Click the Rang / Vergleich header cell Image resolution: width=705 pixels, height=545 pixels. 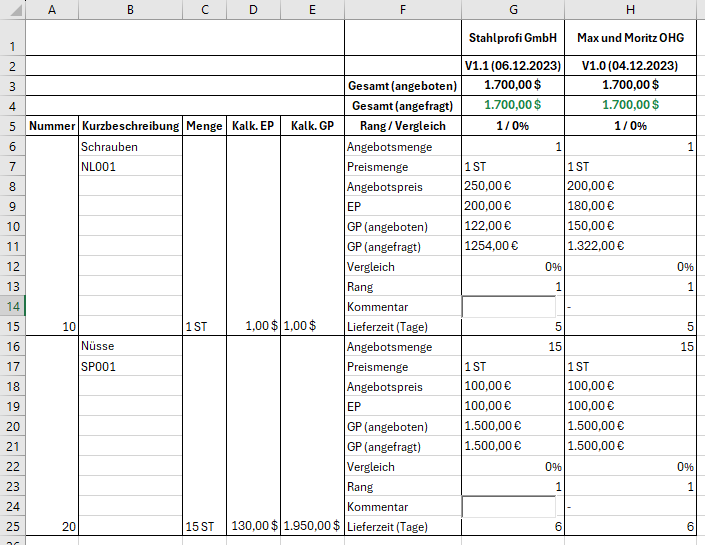coord(402,126)
